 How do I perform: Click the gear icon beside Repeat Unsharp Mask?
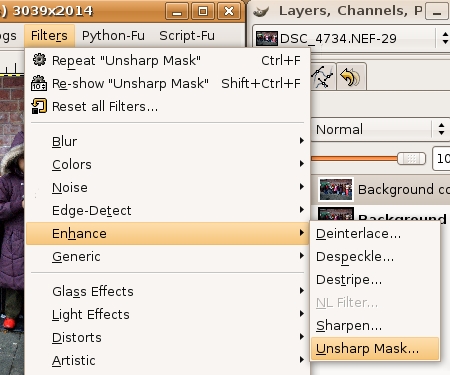39,60
